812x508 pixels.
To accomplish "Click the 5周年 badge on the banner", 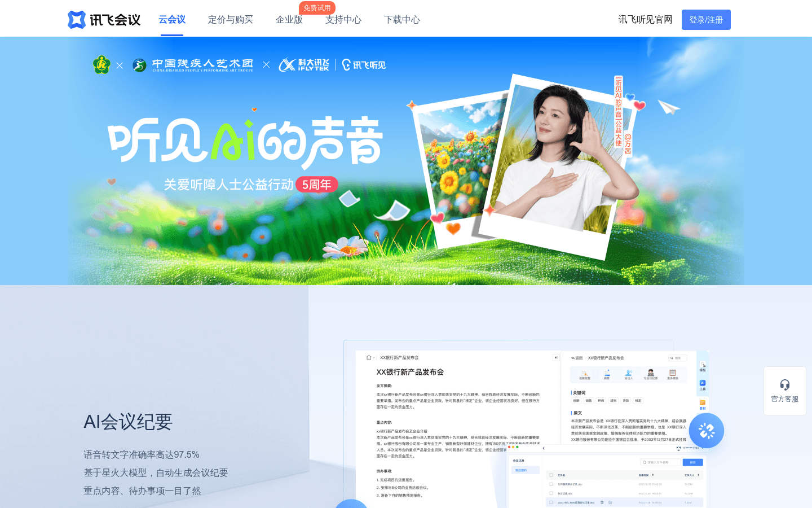I will coord(317,185).
